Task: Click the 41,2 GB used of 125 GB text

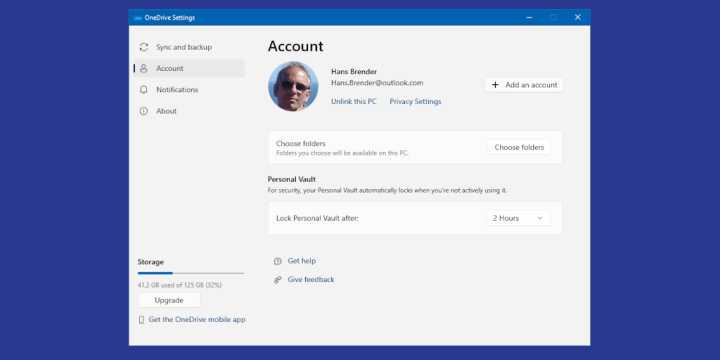Action: (x=180, y=285)
